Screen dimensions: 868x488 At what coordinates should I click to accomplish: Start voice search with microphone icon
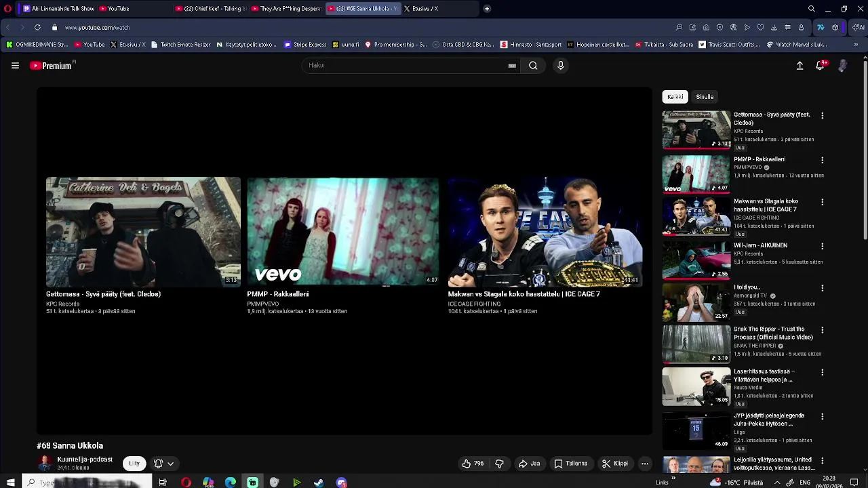(560, 66)
